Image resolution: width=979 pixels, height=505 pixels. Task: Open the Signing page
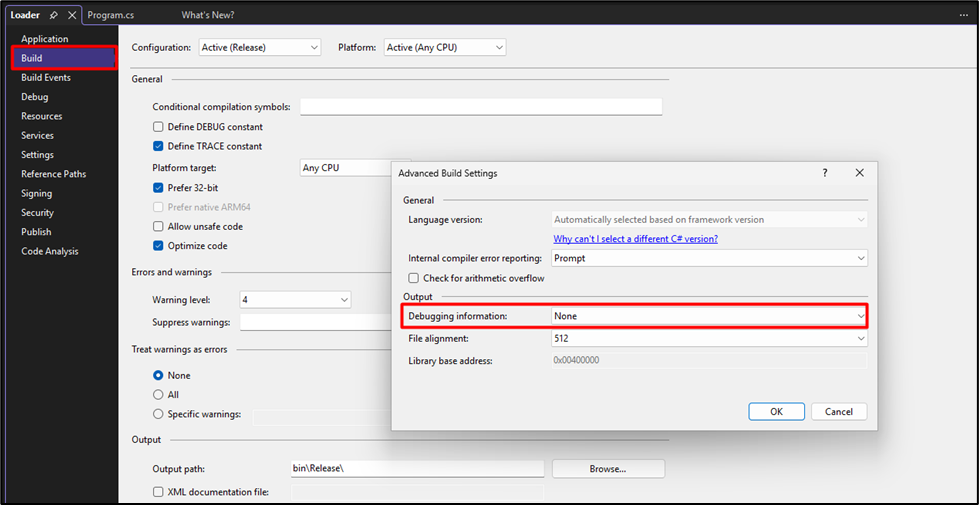[36, 194]
